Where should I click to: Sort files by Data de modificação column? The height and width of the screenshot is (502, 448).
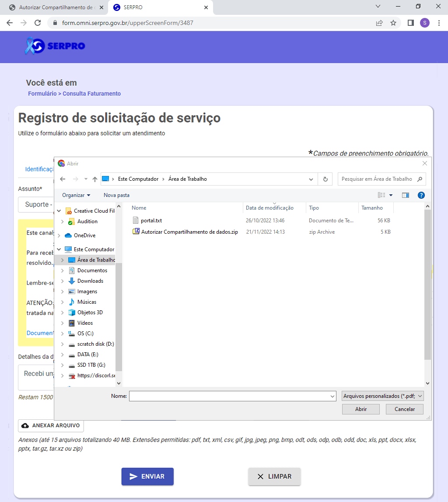[269, 208]
